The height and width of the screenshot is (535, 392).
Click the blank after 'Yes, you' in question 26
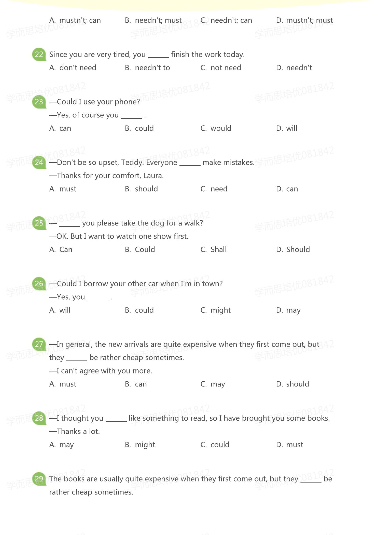[98, 298]
